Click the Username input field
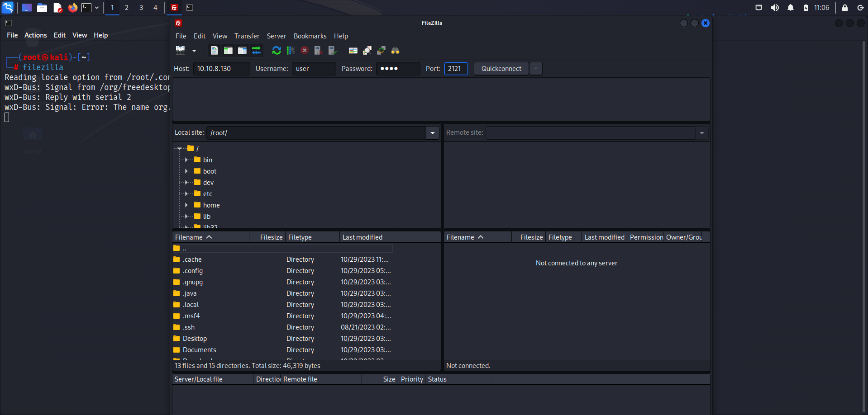 click(314, 69)
